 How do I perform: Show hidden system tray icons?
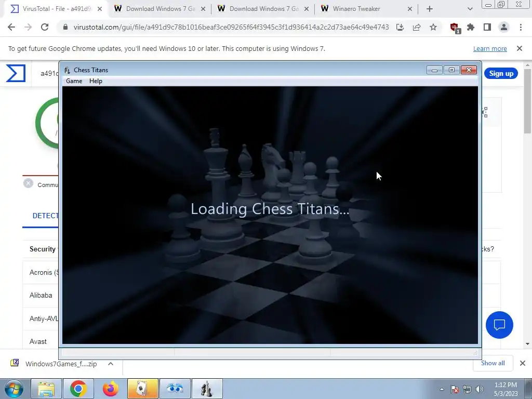(x=442, y=389)
